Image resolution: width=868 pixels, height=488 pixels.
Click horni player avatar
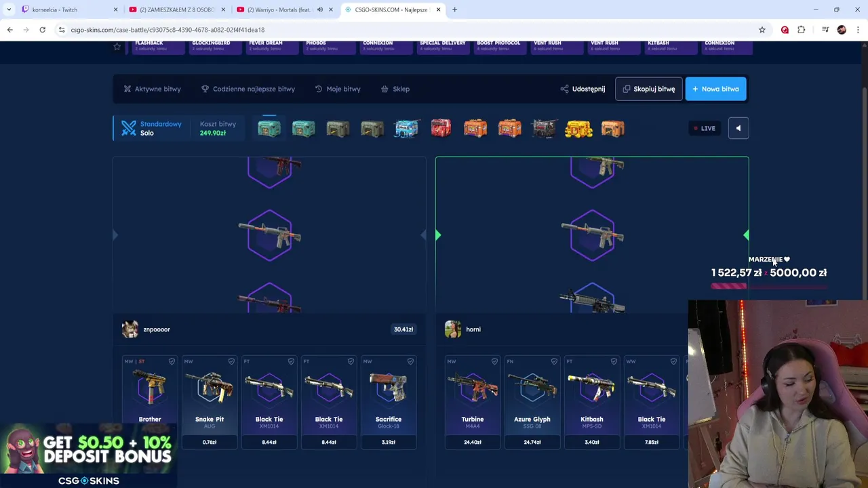(453, 329)
